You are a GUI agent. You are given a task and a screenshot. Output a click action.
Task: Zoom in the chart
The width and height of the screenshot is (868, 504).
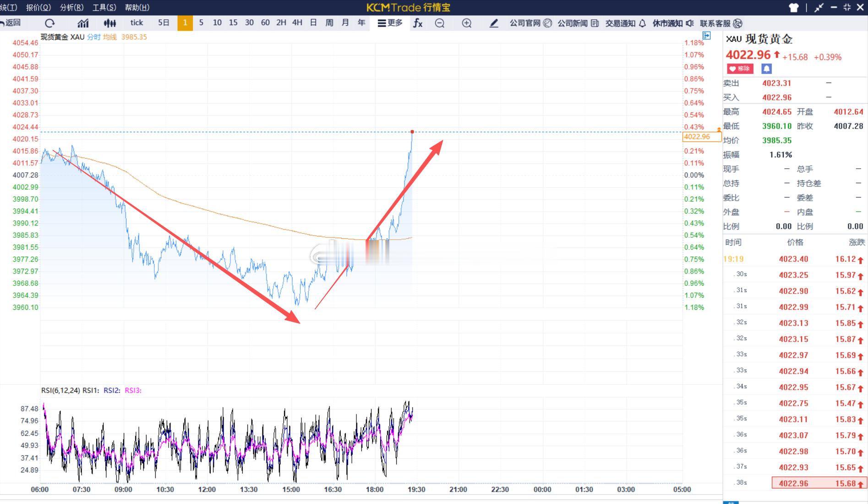point(467,23)
